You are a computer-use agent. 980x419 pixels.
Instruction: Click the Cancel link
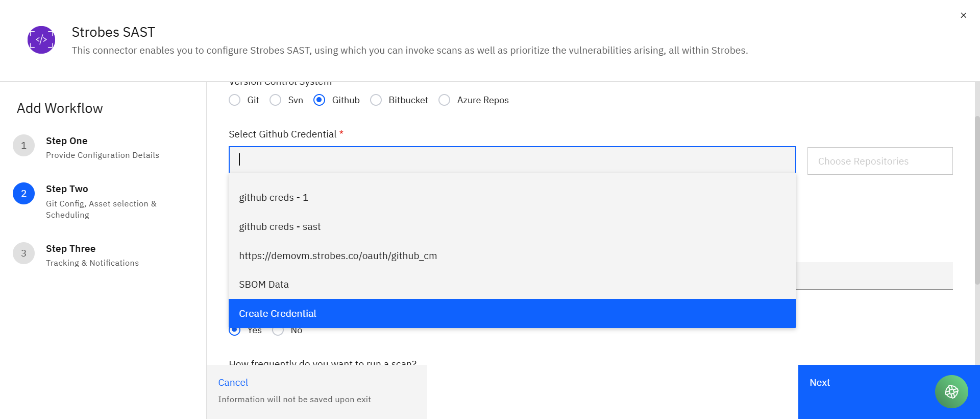233,383
